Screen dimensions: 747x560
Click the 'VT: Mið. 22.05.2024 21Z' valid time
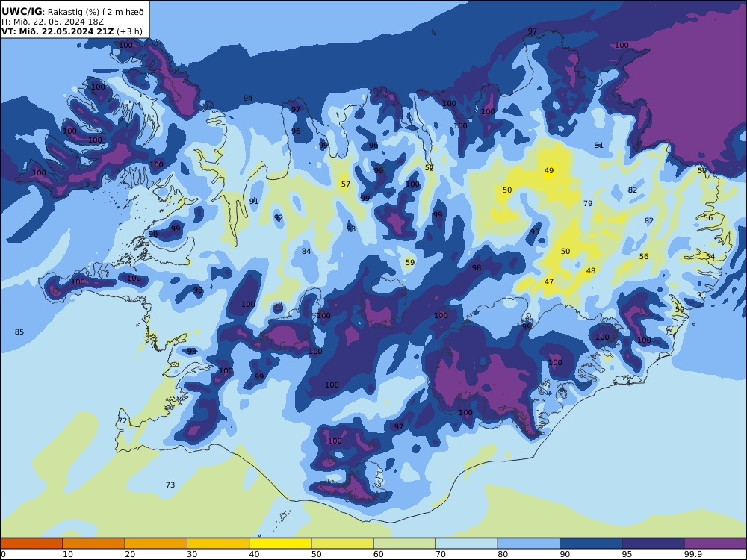tap(58, 31)
